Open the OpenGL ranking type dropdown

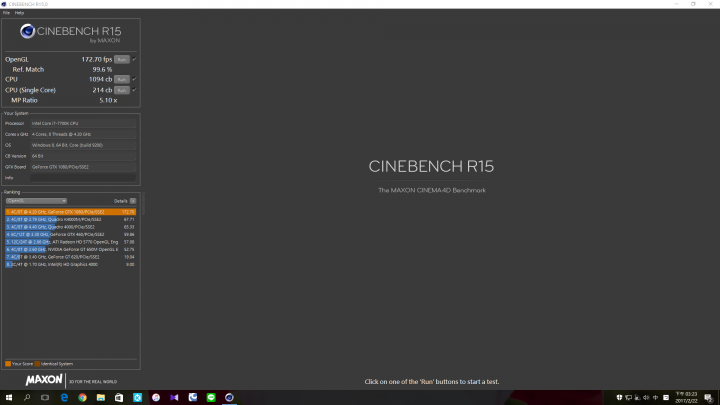36,201
